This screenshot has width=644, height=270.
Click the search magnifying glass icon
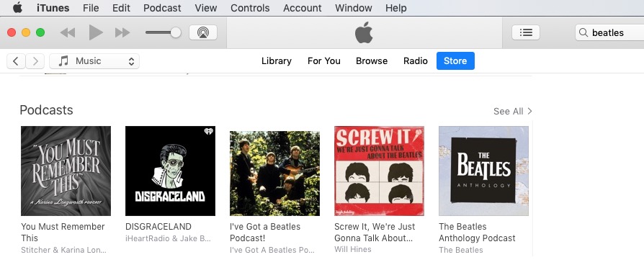[583, 32]
